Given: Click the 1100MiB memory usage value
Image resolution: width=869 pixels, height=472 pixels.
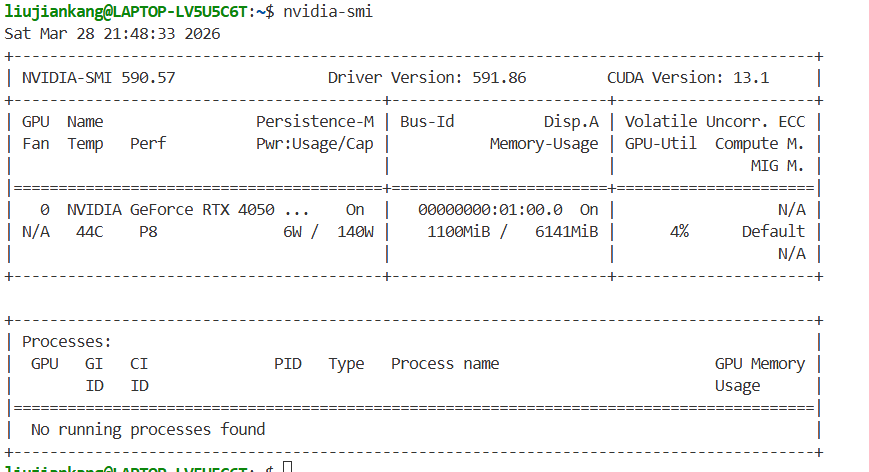Looking at the screenshot, I should [x=454, y=231].
